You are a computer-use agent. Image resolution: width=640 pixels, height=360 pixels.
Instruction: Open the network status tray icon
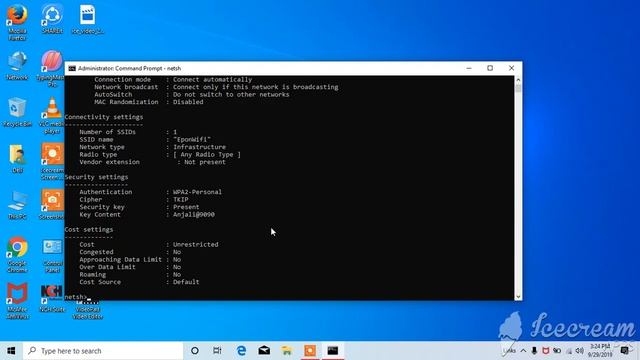(569, 351)
